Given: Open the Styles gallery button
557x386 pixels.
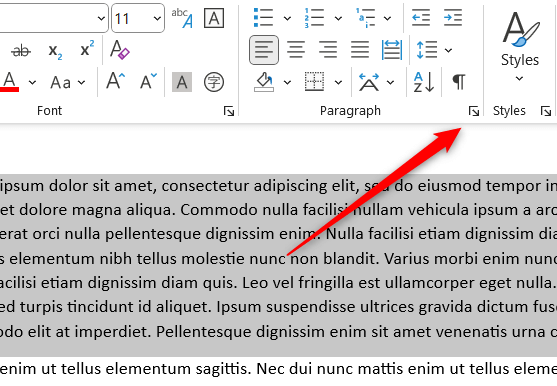Looking at the screenshot, I should pyautogui.click(x=520, y=47).
